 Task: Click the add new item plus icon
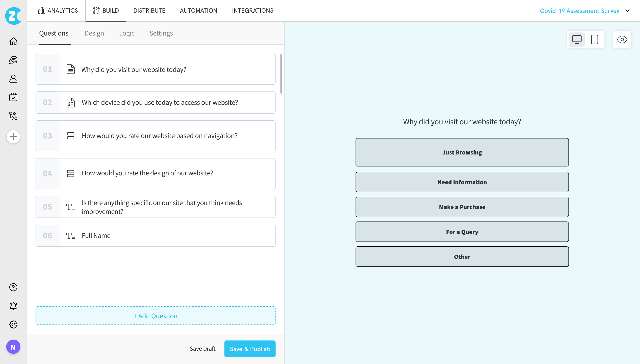13,136
